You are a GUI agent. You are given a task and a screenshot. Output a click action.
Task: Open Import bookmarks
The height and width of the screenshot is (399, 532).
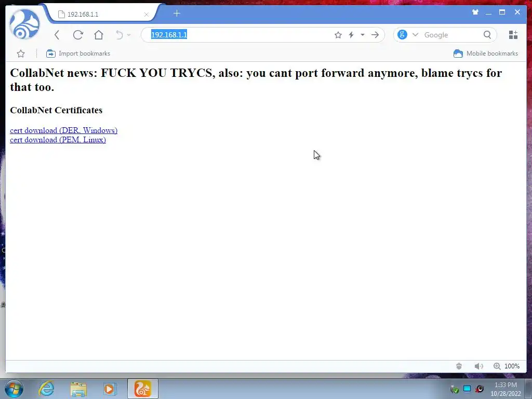[x=78, y=54]
